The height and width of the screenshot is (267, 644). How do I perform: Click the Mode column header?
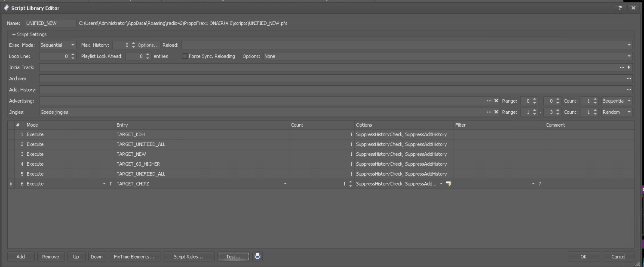[x=70, y=125]
